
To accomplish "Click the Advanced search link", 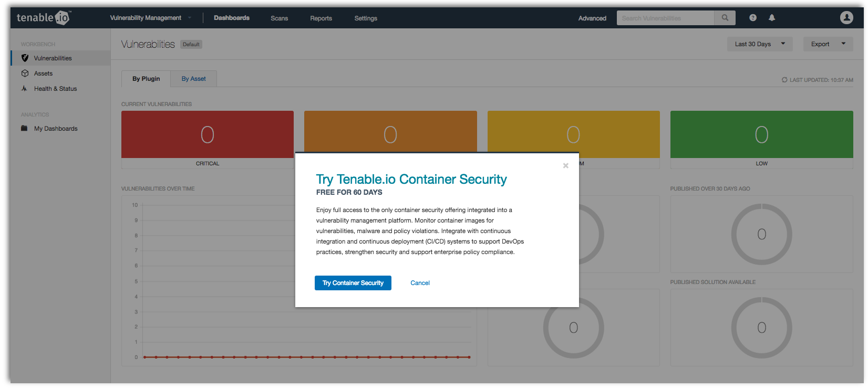I will click(x=592, y=18).
